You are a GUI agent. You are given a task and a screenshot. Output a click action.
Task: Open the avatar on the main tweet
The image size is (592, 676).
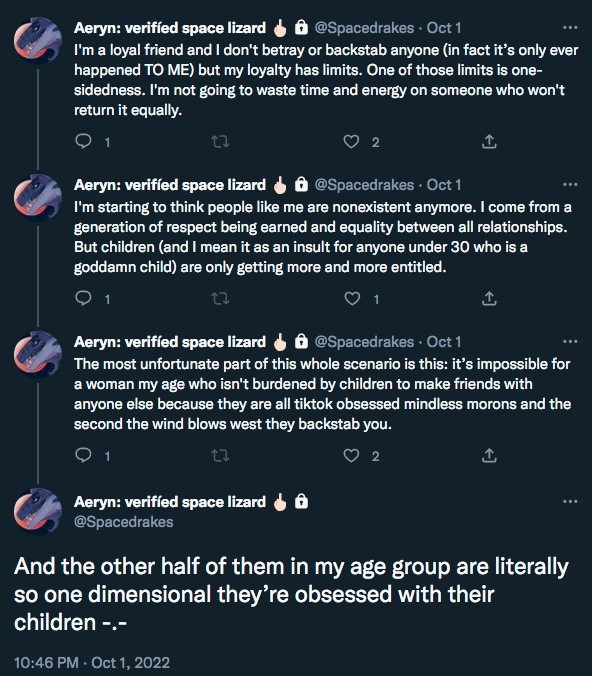pos(38,511)
